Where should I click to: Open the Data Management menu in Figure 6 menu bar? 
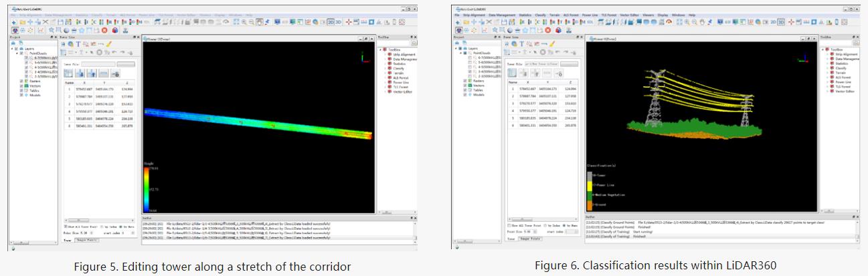(x=502, y=15)
